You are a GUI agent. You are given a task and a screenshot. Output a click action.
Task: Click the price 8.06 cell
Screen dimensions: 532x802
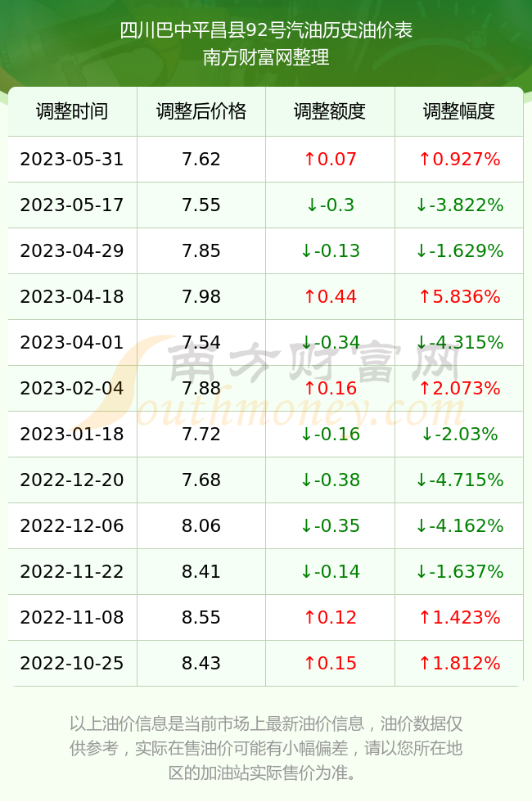pyautogui.click(x=201, y=525)
